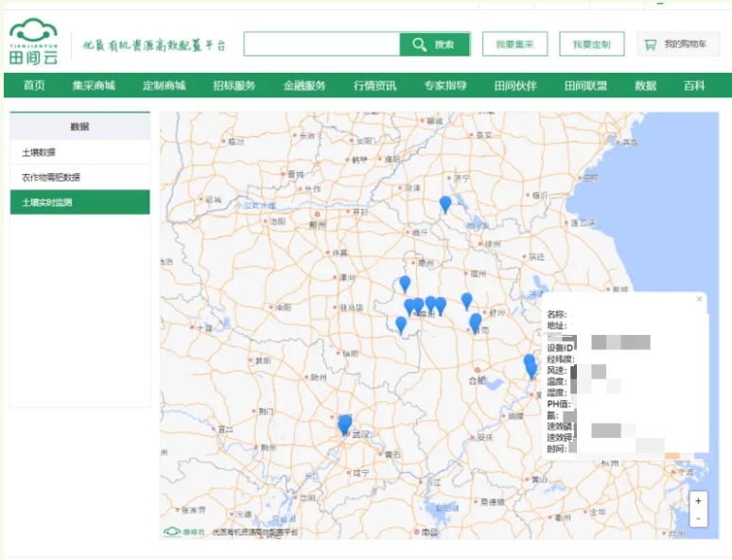Image resolution: width=732 pixels, height=560 pixels.
Task: Select the northernmost map marker near 济宁
Action: click(445, 203)
